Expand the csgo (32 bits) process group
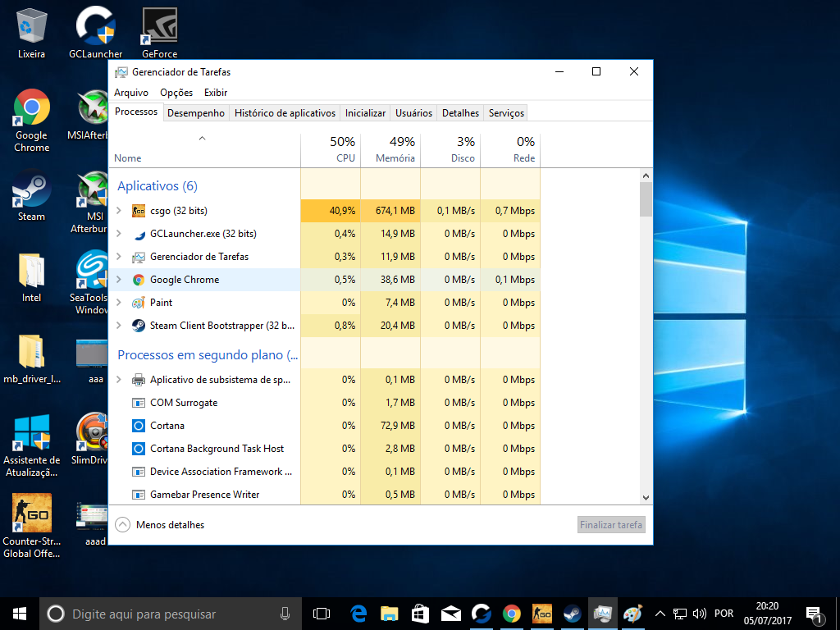This screenshot has height=630, width=840. coord(119,211)
